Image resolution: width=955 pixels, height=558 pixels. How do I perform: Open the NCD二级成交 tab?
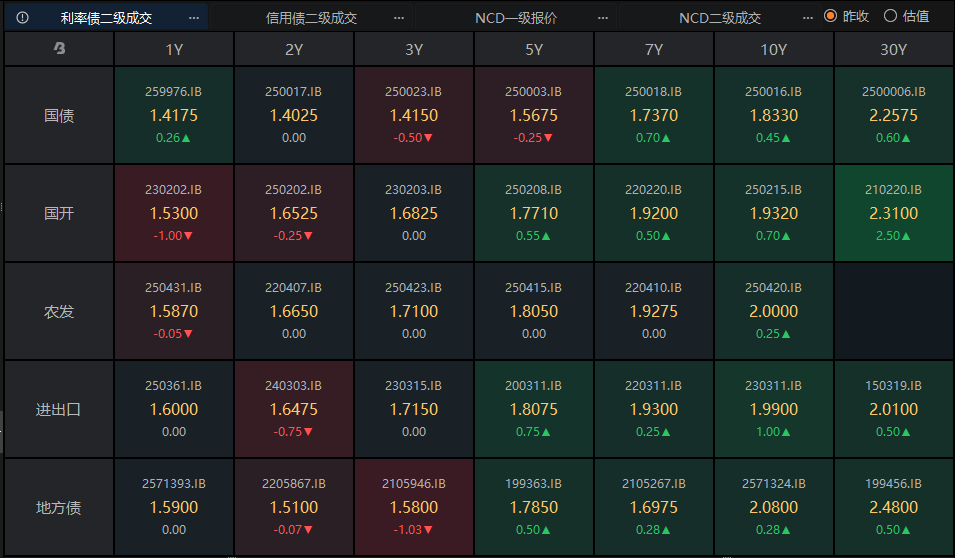click(720, 18)
